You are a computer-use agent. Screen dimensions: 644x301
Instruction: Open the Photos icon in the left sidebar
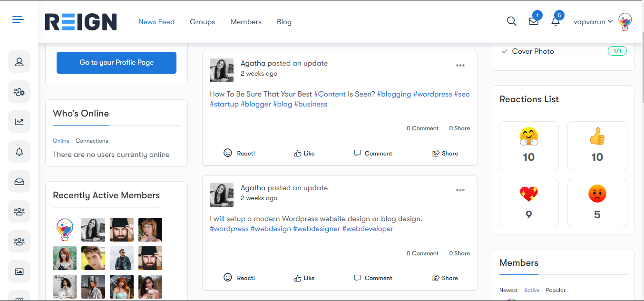pos(19,271)
